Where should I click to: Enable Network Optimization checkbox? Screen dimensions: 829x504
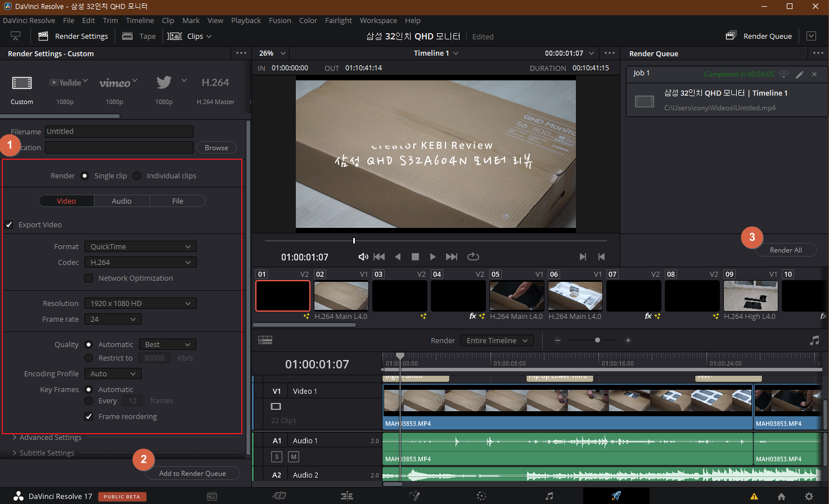click(88, 278)
